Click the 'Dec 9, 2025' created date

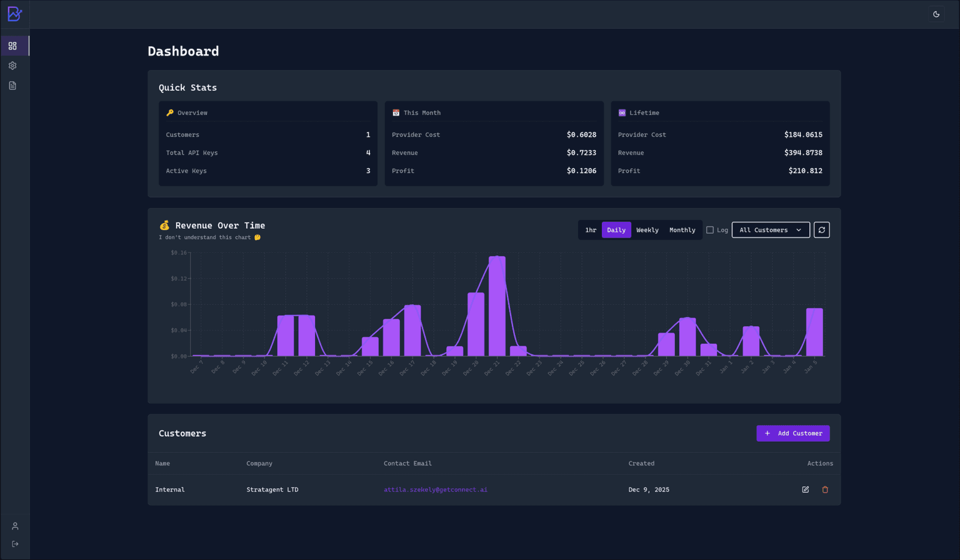pos(649,490)
